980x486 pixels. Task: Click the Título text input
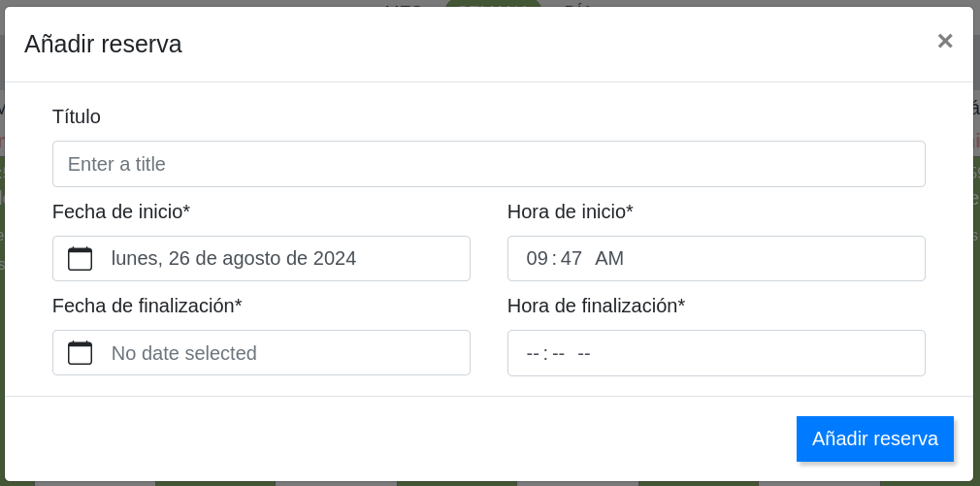(x=488, y=164)
